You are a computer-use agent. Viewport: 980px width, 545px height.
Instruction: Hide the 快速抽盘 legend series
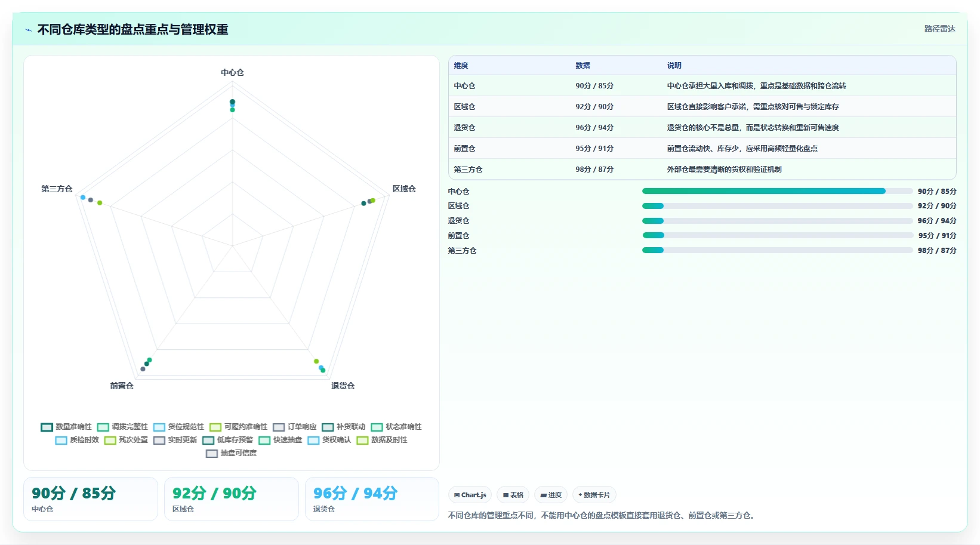(x=281, y=440)
